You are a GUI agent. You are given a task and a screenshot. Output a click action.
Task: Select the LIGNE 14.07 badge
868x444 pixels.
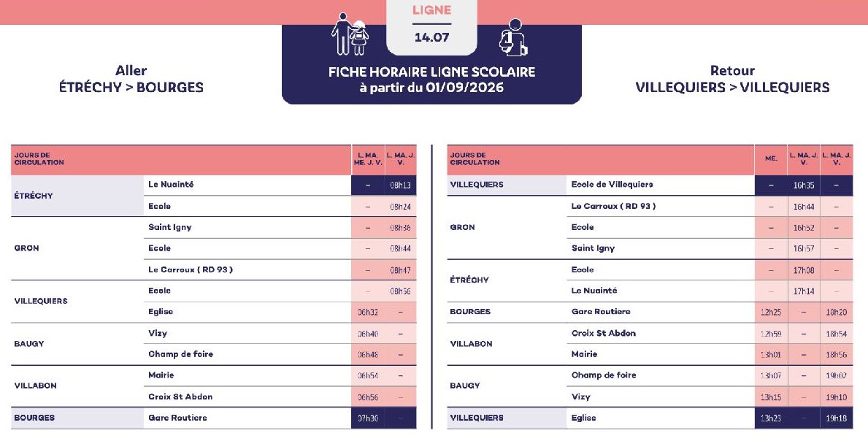pyautogui.click(x=431, y=25)
